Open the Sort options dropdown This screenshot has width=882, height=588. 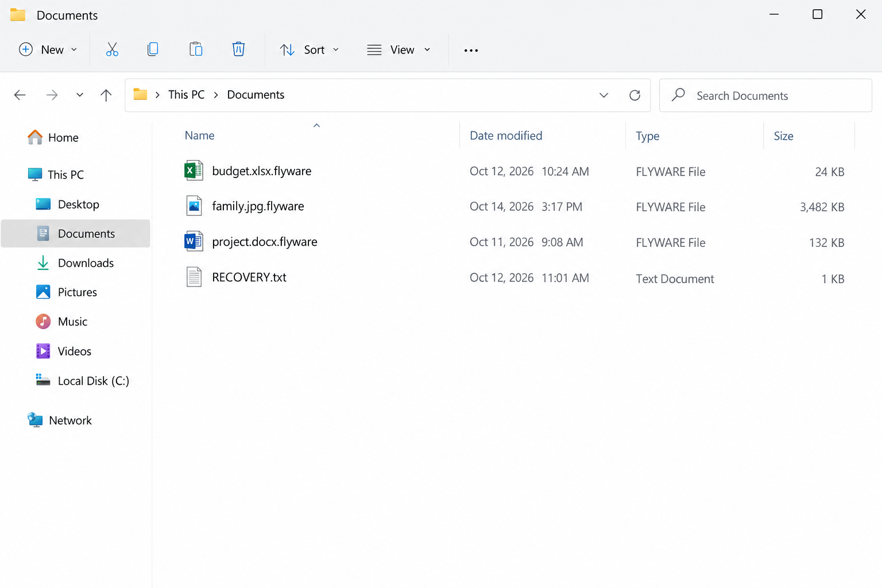pyautogui.click(x=310, y=50)
